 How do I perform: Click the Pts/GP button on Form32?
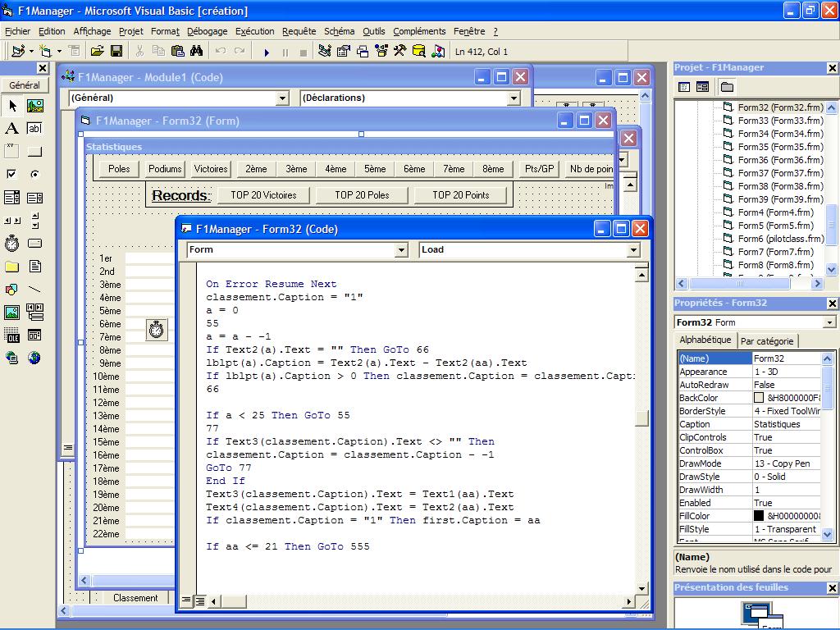click(x=540, y=169)
